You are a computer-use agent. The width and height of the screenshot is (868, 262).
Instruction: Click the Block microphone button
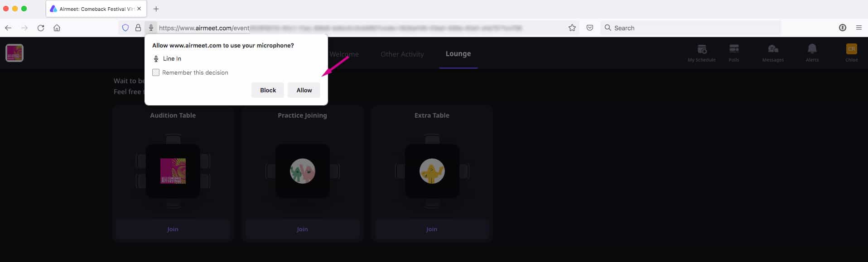[268, 90]
